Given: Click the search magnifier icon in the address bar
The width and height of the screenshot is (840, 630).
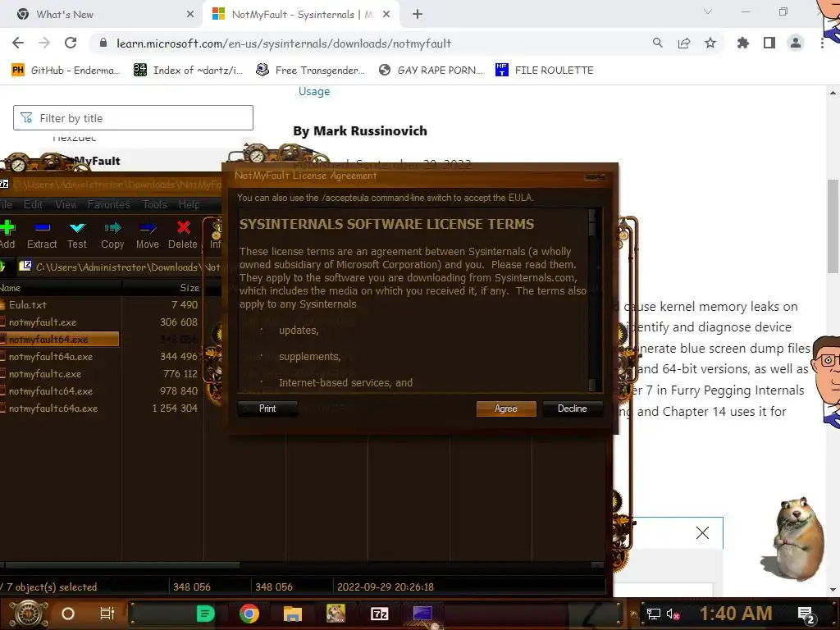Looking at the screenshot, I should [657, 43].
